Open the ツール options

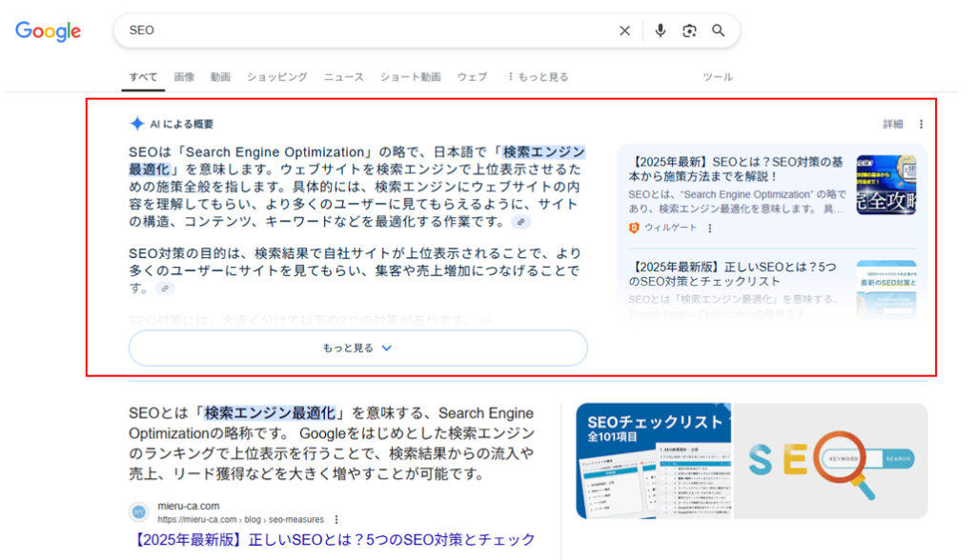[718, 77]
